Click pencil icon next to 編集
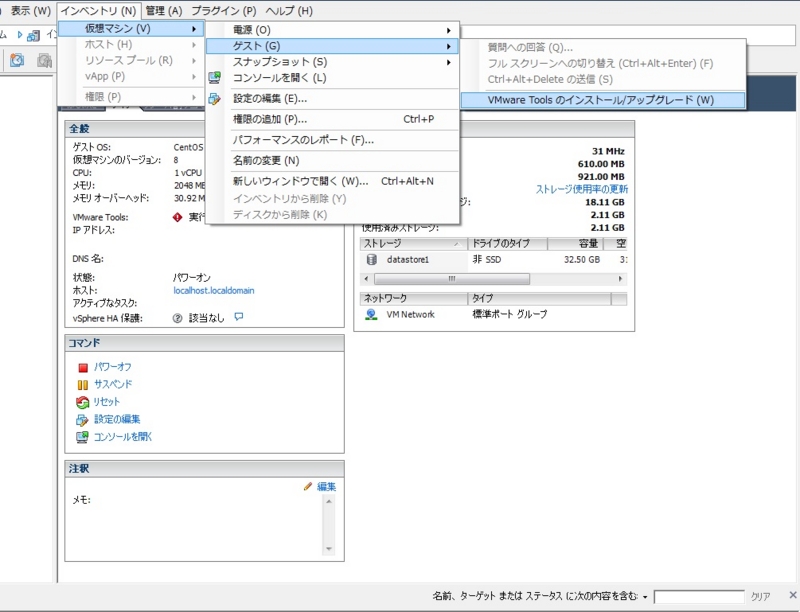The image size is (800, 612). click(308, 486)
